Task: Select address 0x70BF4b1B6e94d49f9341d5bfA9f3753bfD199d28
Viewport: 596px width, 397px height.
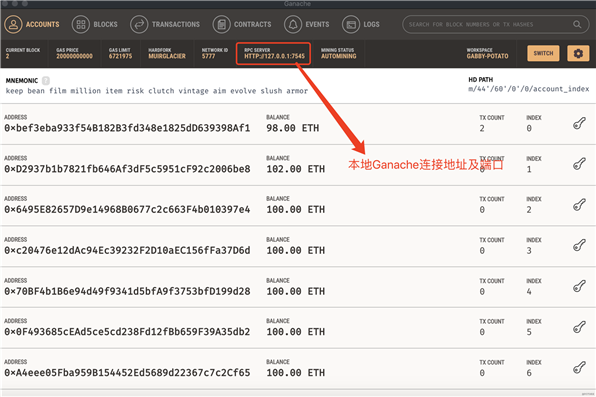Action: coord(127,291)
